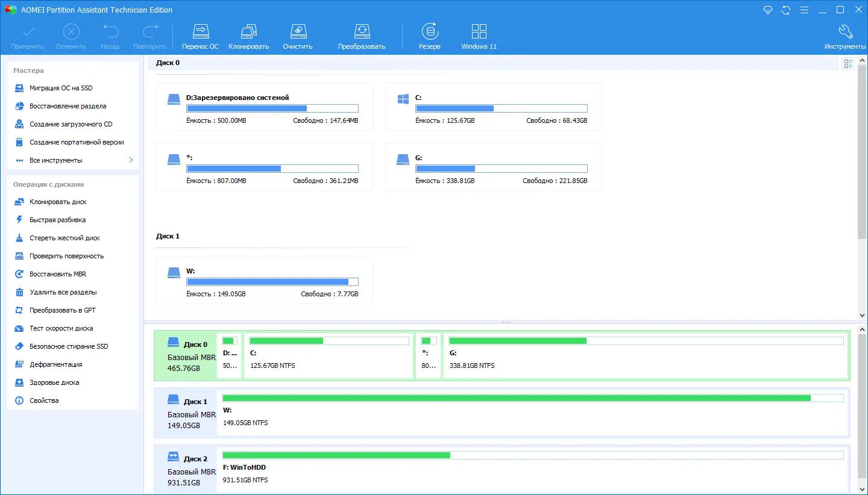Click the diamond upgrade icon in titlebar
This screenshot has height=495, width=868.
click(x=767, y=10)
